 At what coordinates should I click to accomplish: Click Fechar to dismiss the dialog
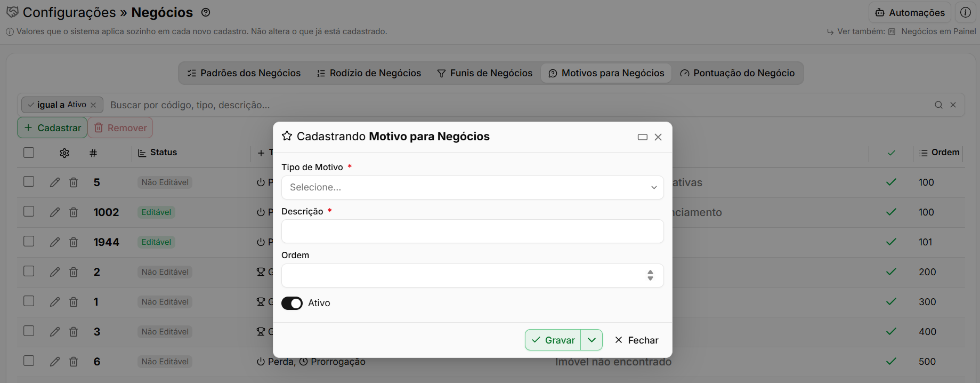pos(636,340)
